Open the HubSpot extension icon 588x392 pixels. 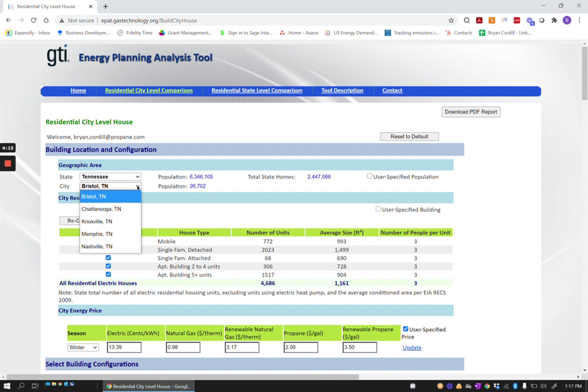pos(491,20)
